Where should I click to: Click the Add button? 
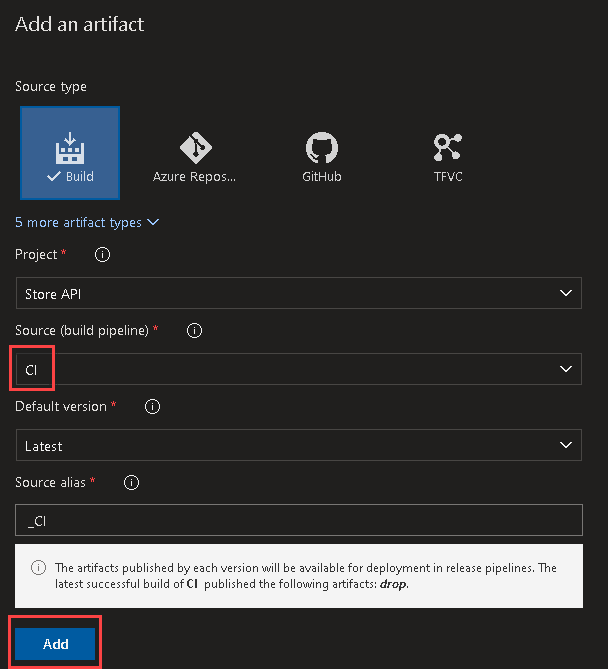[55, 644]
